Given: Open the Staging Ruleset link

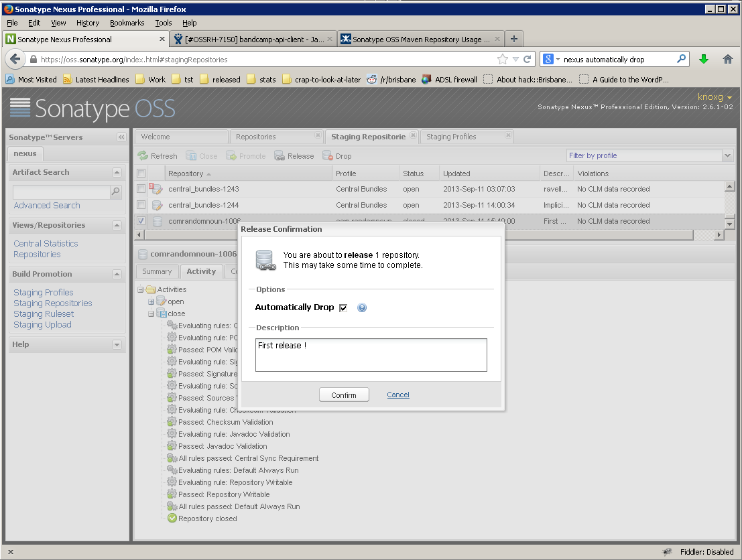Looking at the screenshot, I should pos(44,313).
